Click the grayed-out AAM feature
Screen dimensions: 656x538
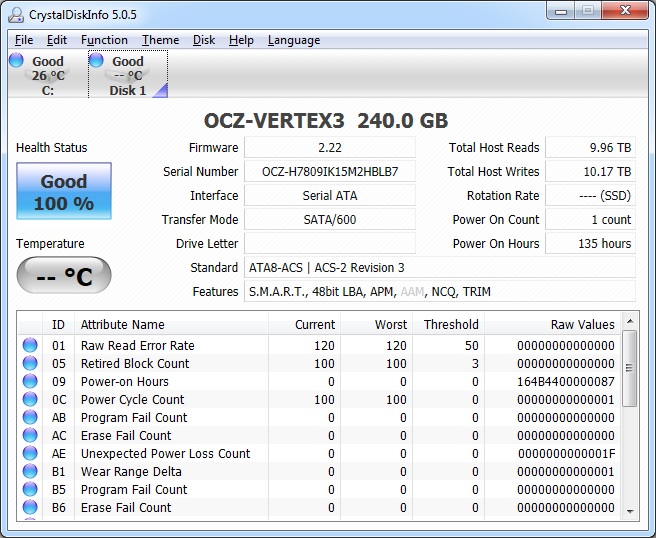pos(412,292)
